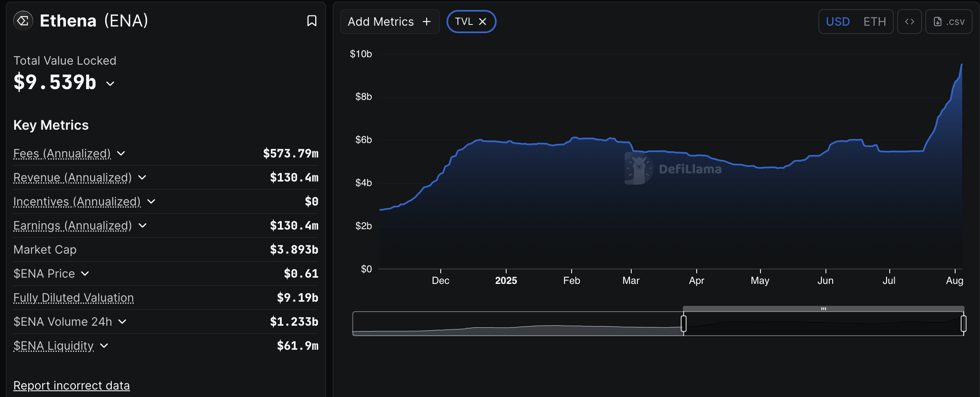
Task: Click the Key Metrics heading
Action: pos(51,125)
